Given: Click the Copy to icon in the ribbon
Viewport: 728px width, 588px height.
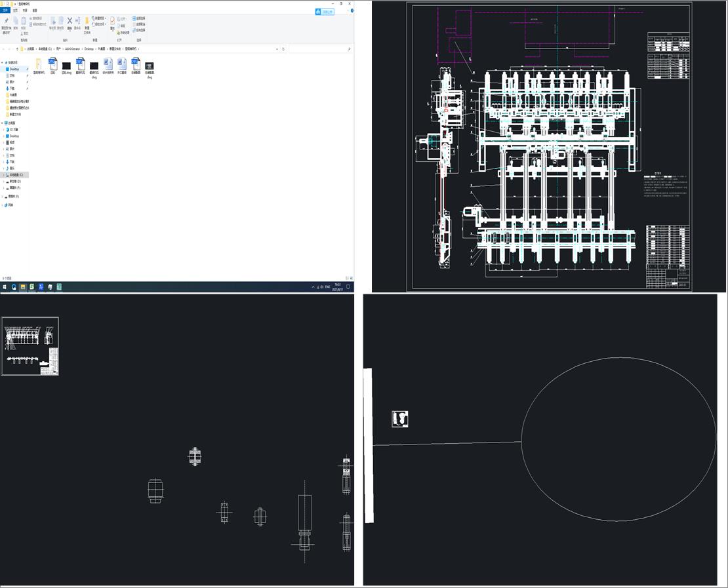Looking at the screenshot, I should (61, 21).
